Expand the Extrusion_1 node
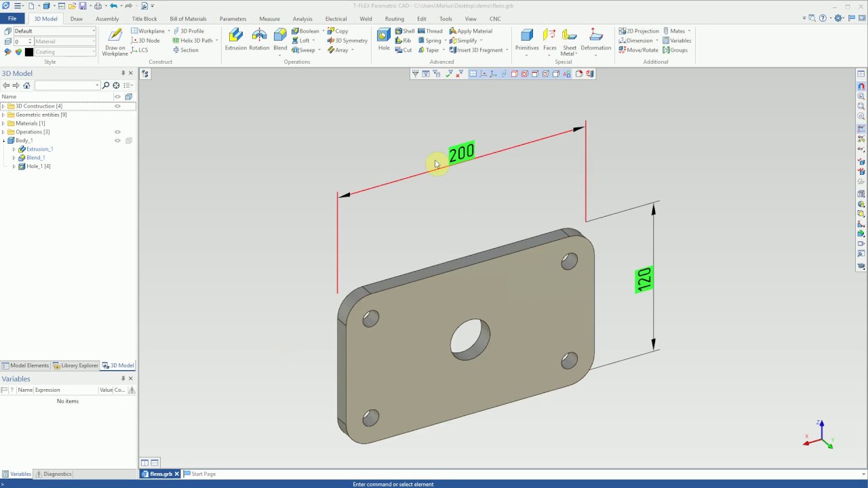868x488 pixels. point(14,149)
